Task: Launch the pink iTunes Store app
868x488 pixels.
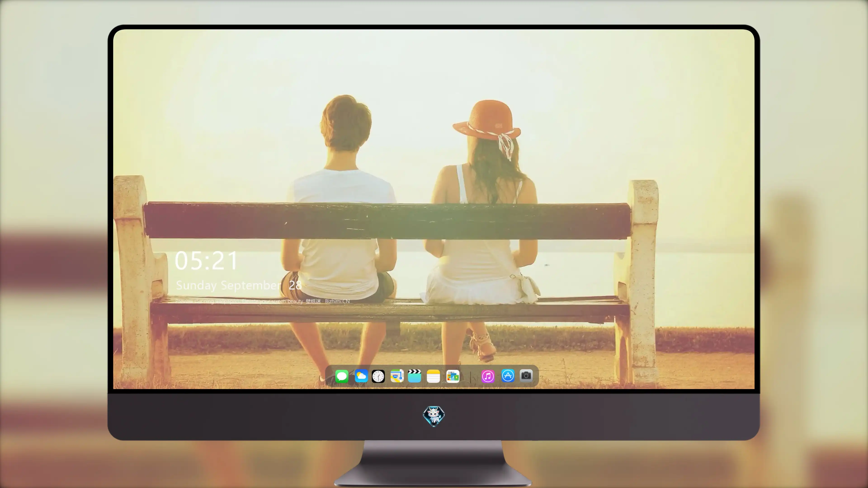Action: [x=488, y=376]
